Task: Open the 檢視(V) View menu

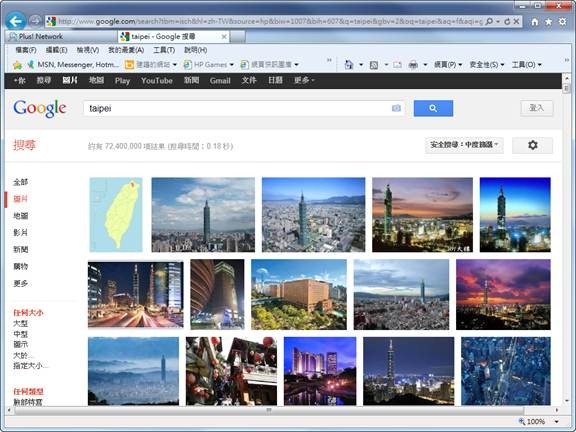Action: coord(87,50)
